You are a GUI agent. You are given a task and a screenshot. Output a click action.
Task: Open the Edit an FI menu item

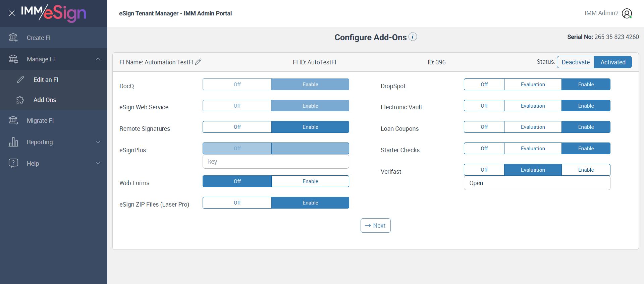pyautogui.click(x=46, y=80)
